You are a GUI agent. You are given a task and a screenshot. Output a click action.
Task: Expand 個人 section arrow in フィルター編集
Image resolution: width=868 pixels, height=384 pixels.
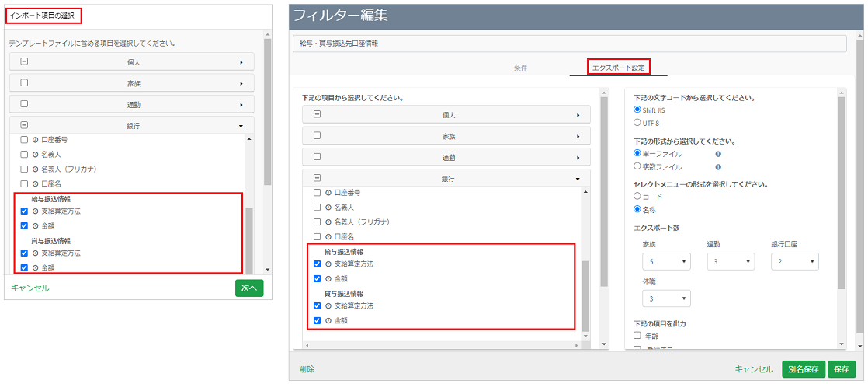point(578,115)
